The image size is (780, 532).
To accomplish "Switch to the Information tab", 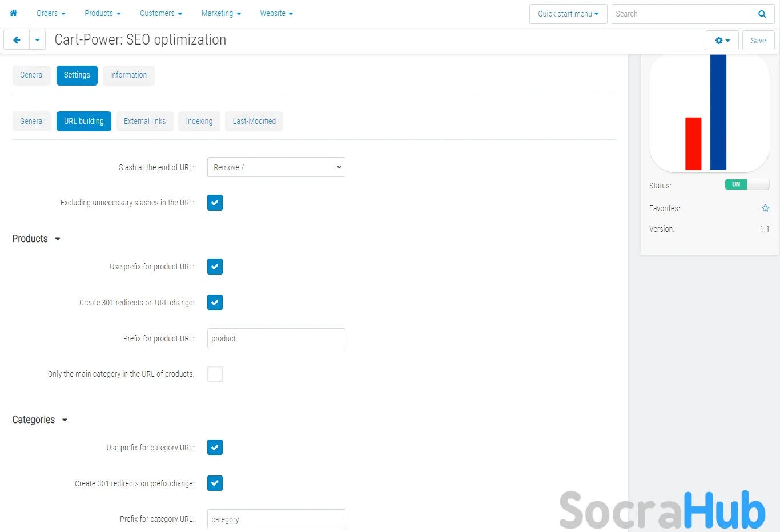I will [128, 75].
